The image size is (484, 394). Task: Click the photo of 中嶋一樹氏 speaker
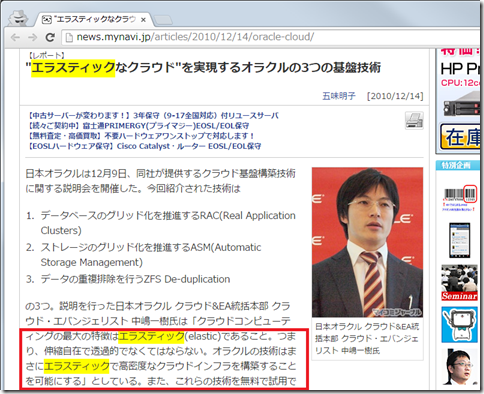[367, 242]
